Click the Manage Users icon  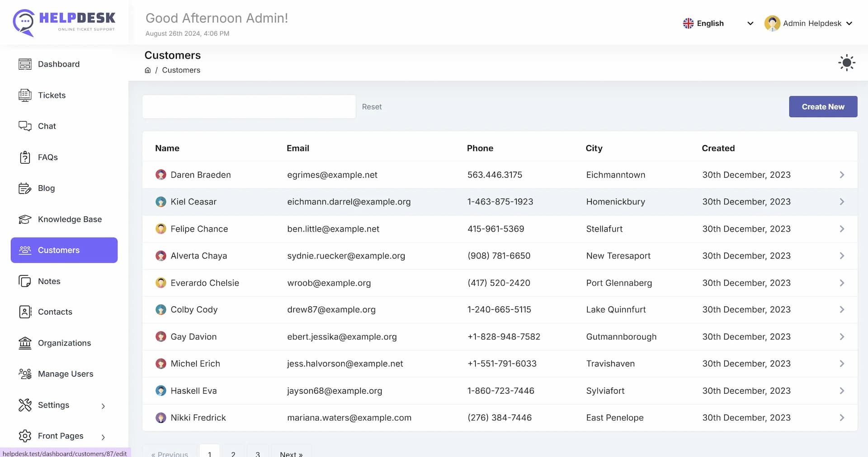click(x=25, y=374)
